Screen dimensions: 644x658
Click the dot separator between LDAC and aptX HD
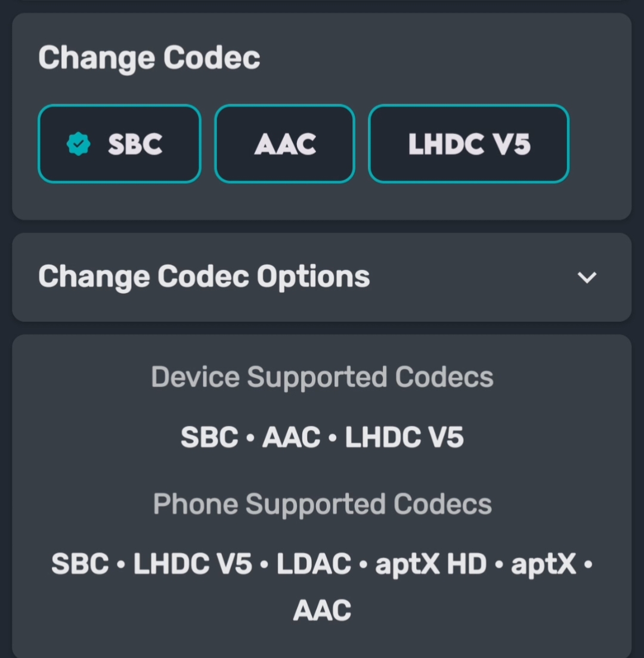tap(363, 565)
